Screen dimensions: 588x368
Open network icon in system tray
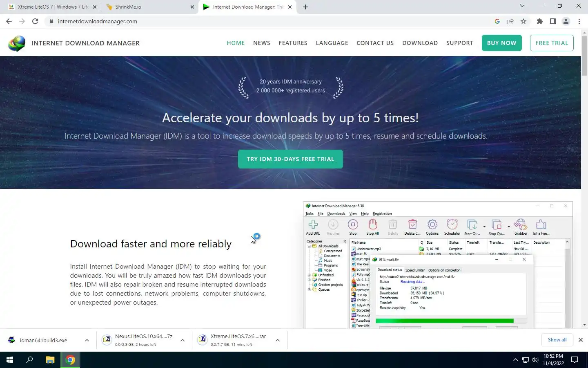525,360
